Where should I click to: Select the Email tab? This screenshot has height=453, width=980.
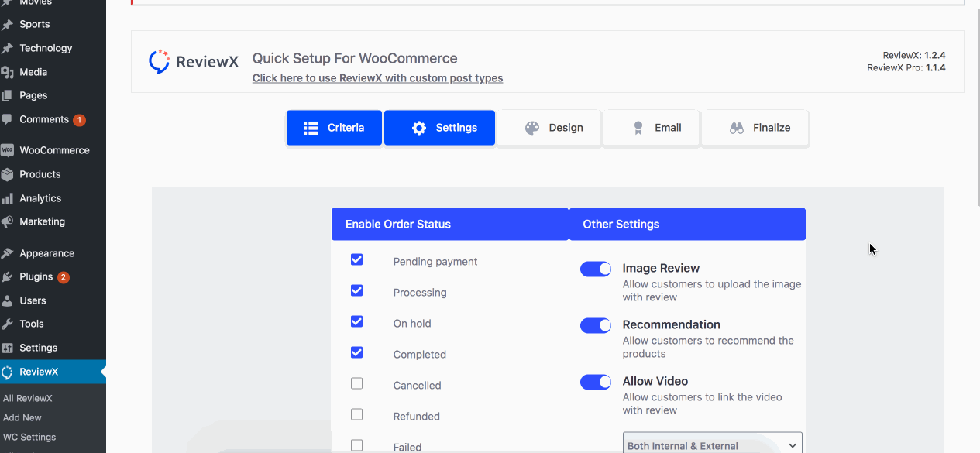652,128
